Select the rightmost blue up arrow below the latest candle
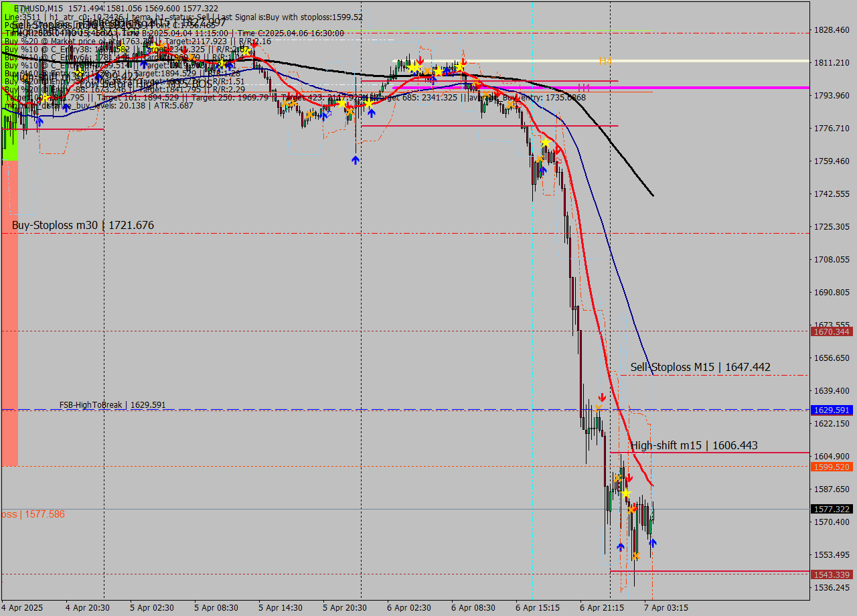857x616 pixels. coord(652,543)
